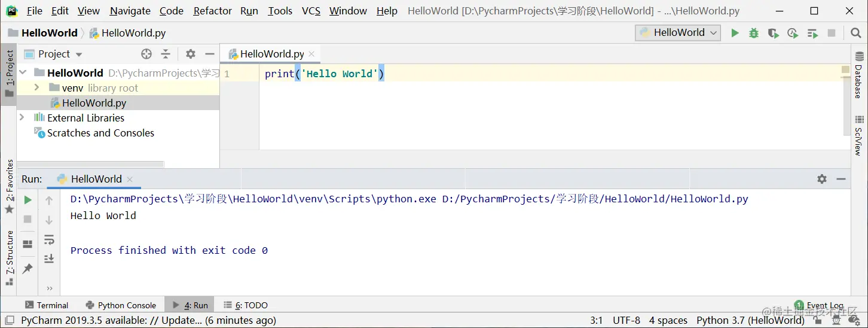868x328 pixels.
Task: Hide the Run panel with minus icon
Action: point(841,179)
